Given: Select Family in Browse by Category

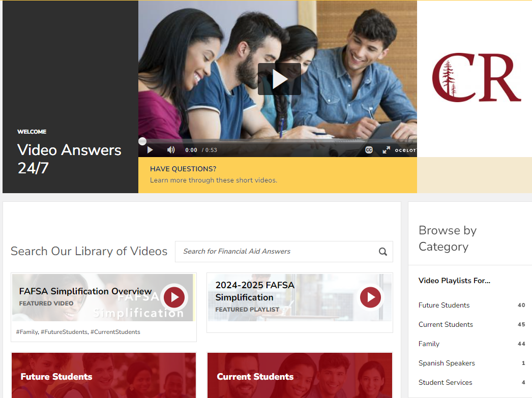Looking at the screenshot, I should click(x=429, y=344).
